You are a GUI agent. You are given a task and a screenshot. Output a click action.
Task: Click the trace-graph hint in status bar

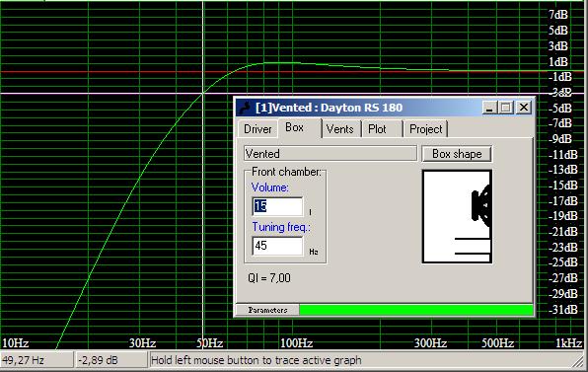point(257,360)
